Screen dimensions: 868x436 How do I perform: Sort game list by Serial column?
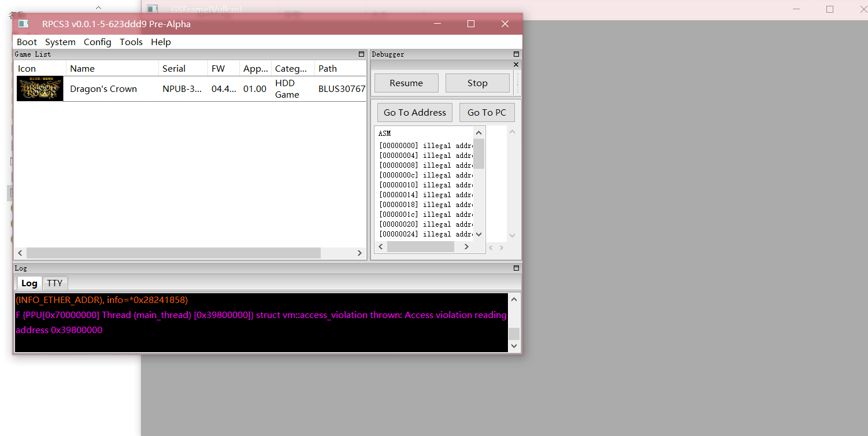pyautogui.click(x=183, y=68)
